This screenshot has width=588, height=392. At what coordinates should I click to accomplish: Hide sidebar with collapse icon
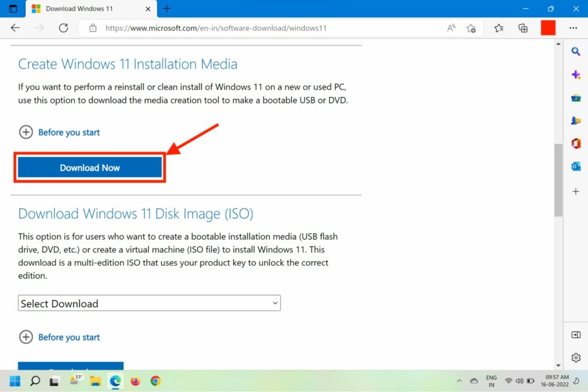(575, 335)
